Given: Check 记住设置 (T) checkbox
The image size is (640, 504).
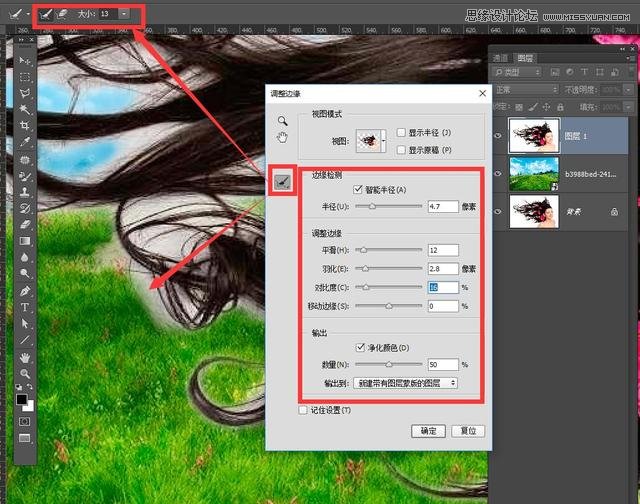Looking at the screenshot, I should [x=303, y=410].
